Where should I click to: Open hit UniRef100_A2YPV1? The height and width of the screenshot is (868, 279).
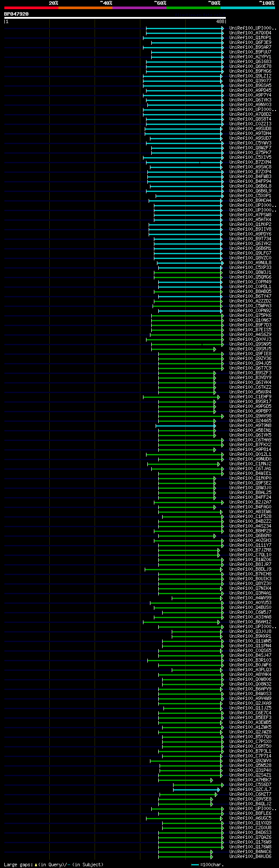click(x=250, y=57)
